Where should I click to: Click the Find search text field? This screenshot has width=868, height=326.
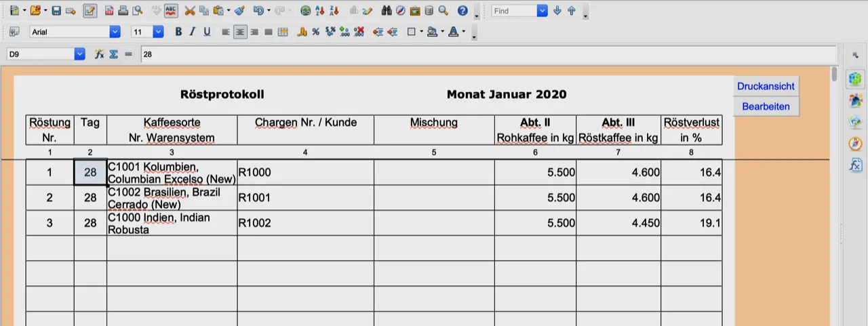pos(514,11)
